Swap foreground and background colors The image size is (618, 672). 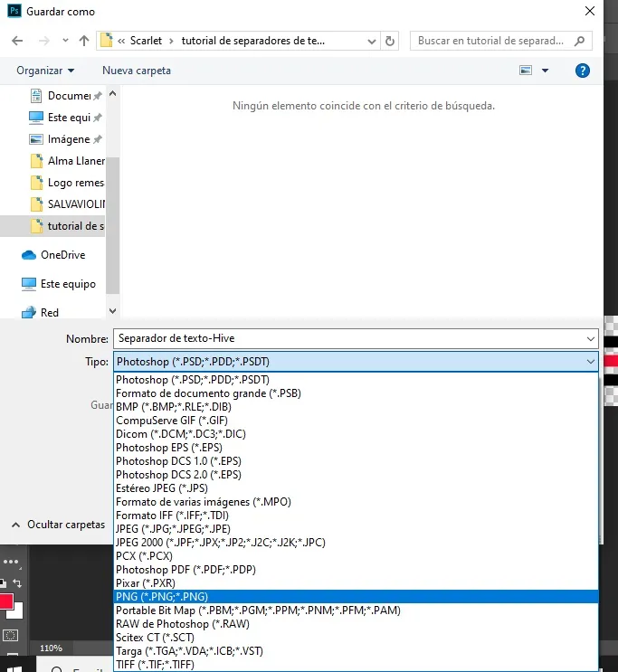(x=17, y=582)
